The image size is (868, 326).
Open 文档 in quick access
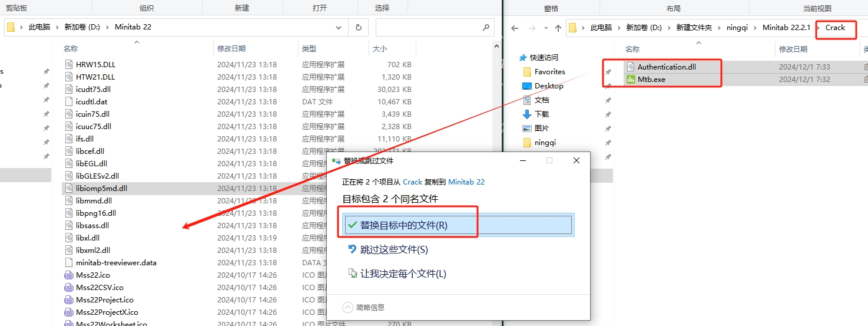click(x=542, y=100)
